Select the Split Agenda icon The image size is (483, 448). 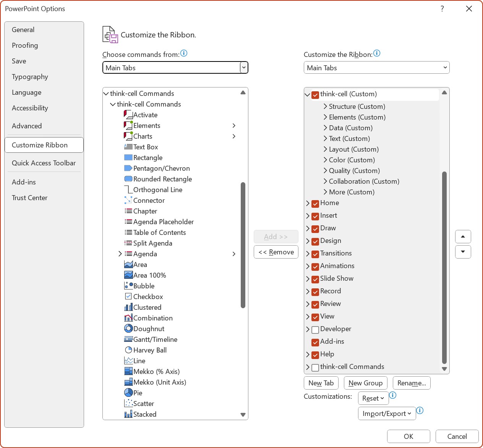(128, 243)
